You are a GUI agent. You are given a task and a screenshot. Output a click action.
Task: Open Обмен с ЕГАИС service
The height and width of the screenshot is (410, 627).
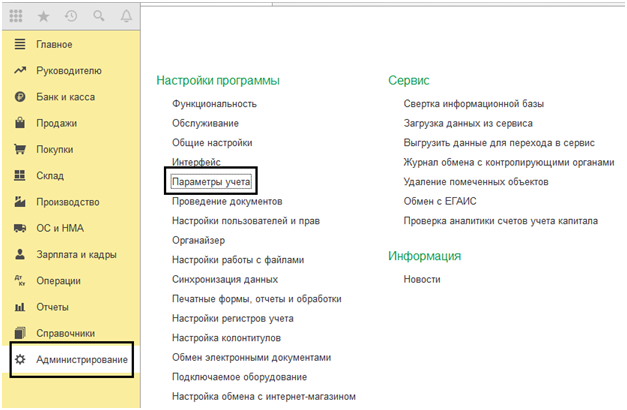pyautogui.click(x=440, y=201)
